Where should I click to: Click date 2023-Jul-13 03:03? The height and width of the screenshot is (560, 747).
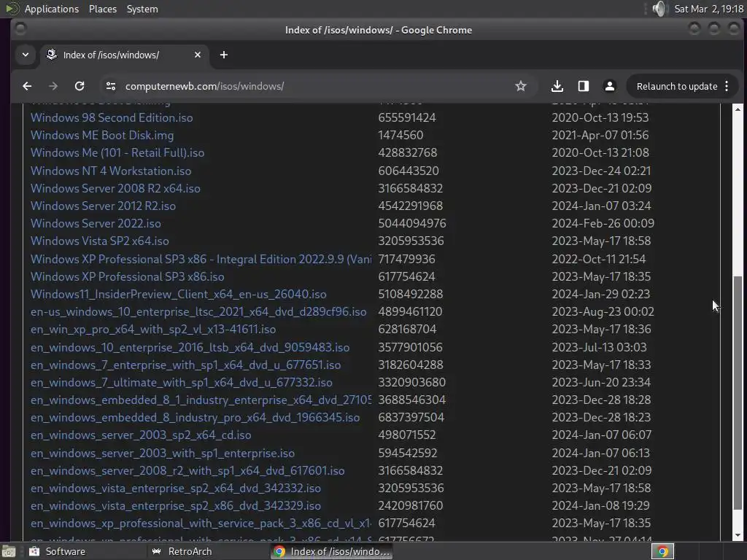pyautogui.click(x=600, y=348)
